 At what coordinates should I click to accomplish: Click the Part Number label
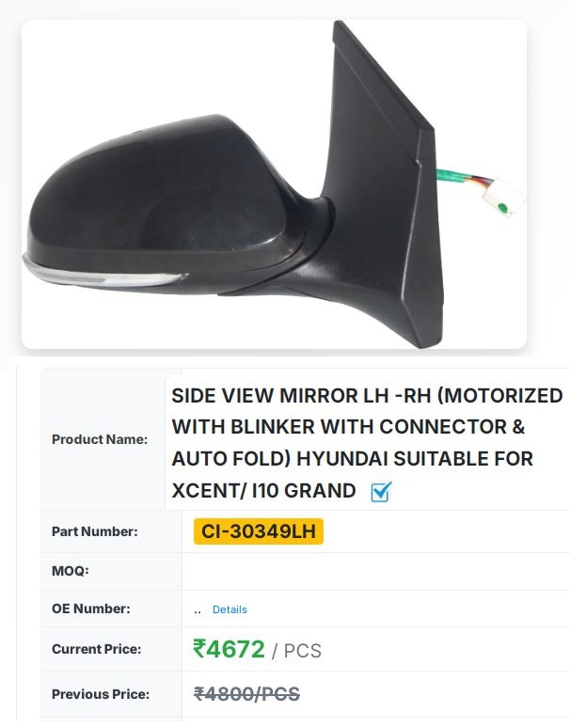[94, 531]
